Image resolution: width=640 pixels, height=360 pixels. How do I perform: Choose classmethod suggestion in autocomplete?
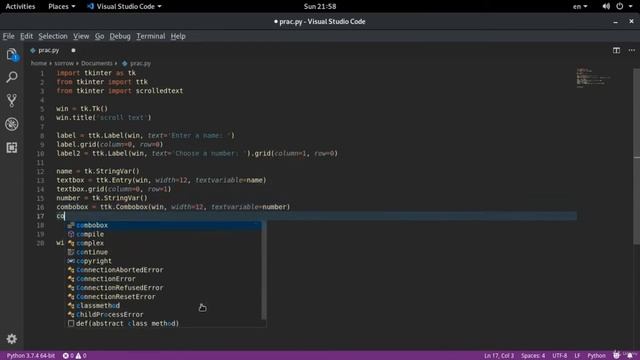[x=164, y=306]
